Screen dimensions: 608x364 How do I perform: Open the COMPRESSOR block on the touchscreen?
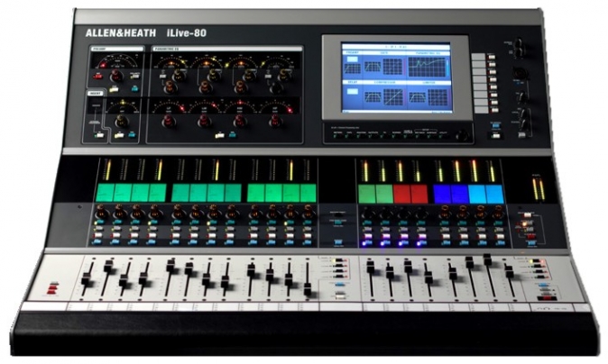point(384,96)
